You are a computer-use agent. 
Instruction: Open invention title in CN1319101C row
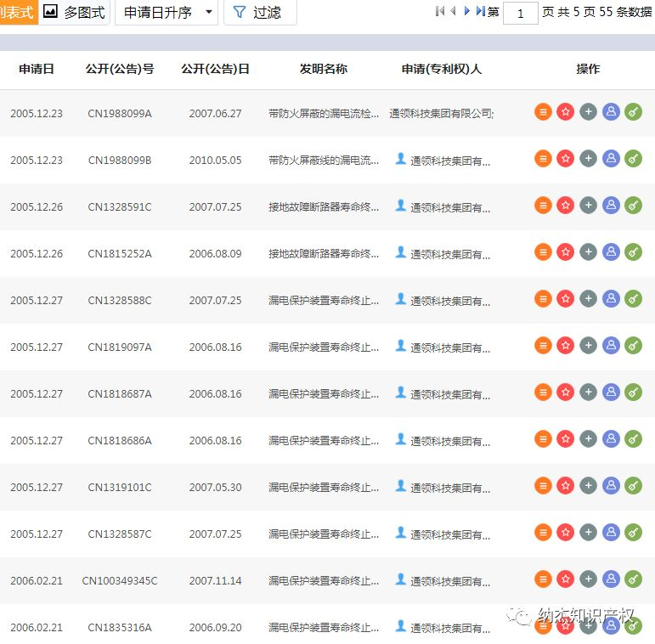click(324, 488)
